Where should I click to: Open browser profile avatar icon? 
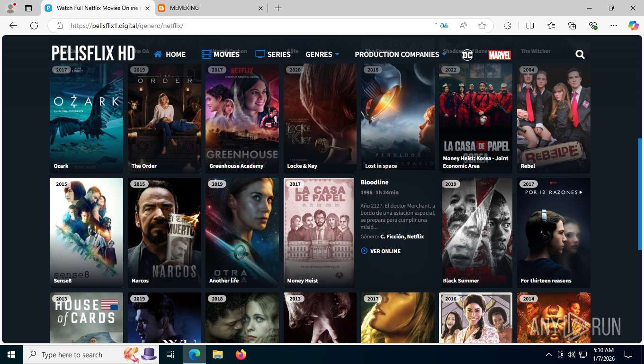11,8
